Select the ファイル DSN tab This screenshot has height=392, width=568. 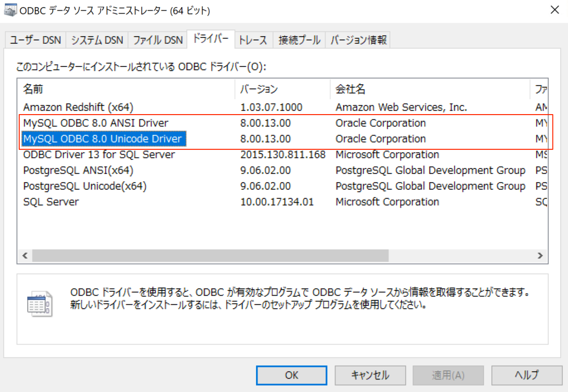(x=158, y=40)
